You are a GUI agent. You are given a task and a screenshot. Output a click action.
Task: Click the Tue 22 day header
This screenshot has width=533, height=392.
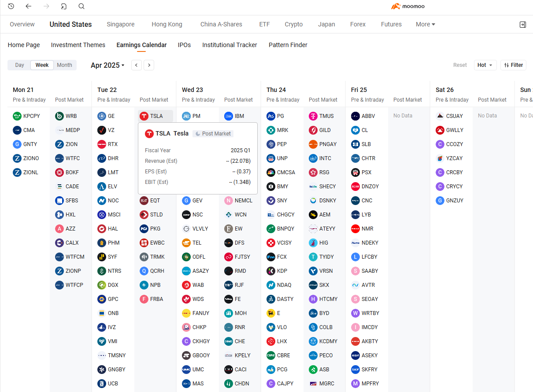click(107, 90)
